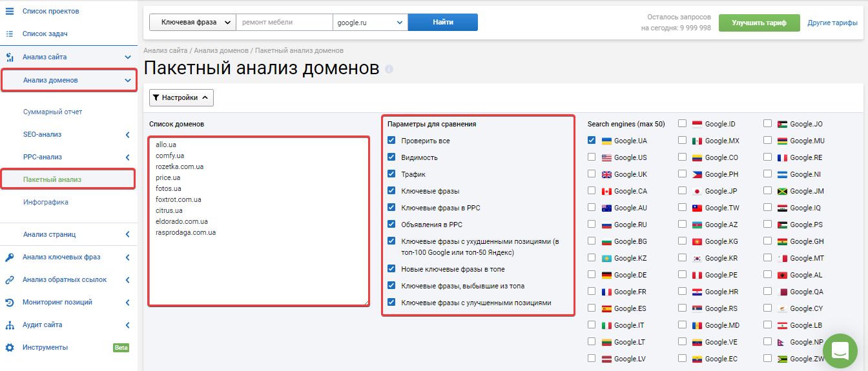Go to Анализ сайта breadcrumb link
This screenshot has height=371, width=868.
165,50
